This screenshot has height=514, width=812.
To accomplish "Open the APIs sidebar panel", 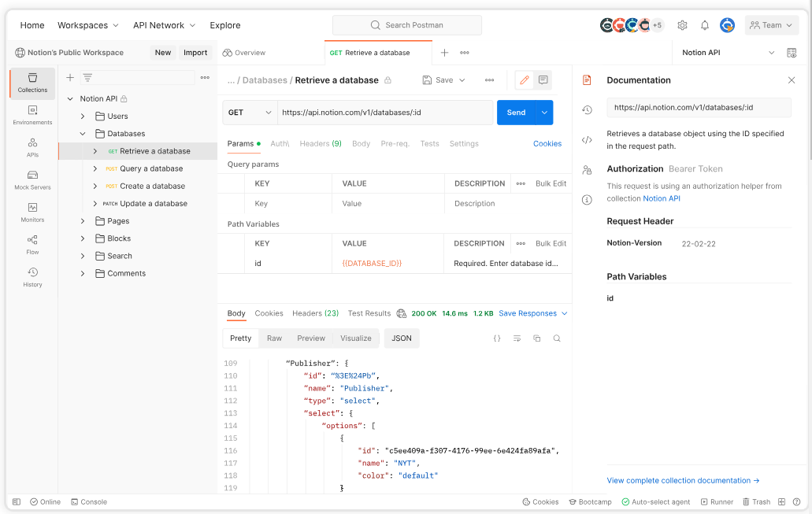I will (x=32, y=147).
